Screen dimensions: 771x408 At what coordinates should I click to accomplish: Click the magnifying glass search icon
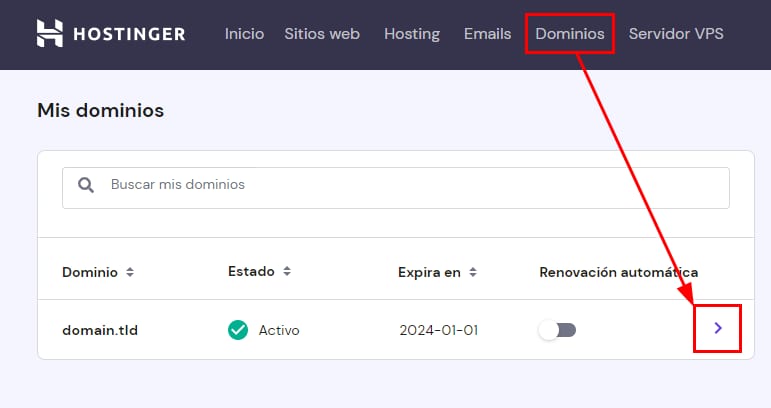pyautogui.click(x=87, y=185)
